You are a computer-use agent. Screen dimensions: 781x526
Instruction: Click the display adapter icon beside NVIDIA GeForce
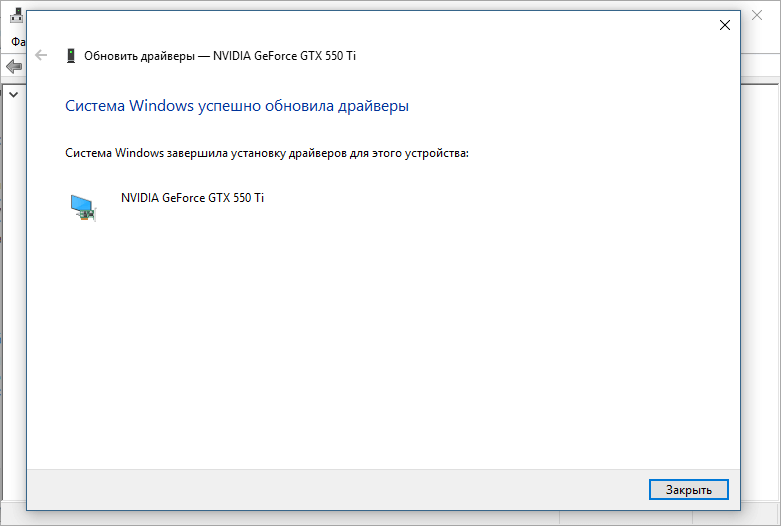[x=83, y=208]
